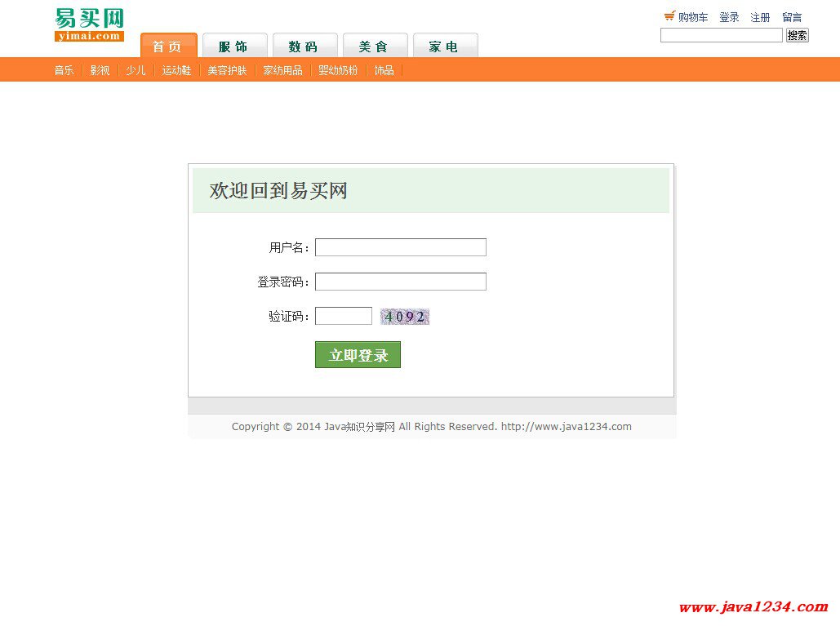
Task: Browse the 音乐 category link
Action: pos(64,70)
